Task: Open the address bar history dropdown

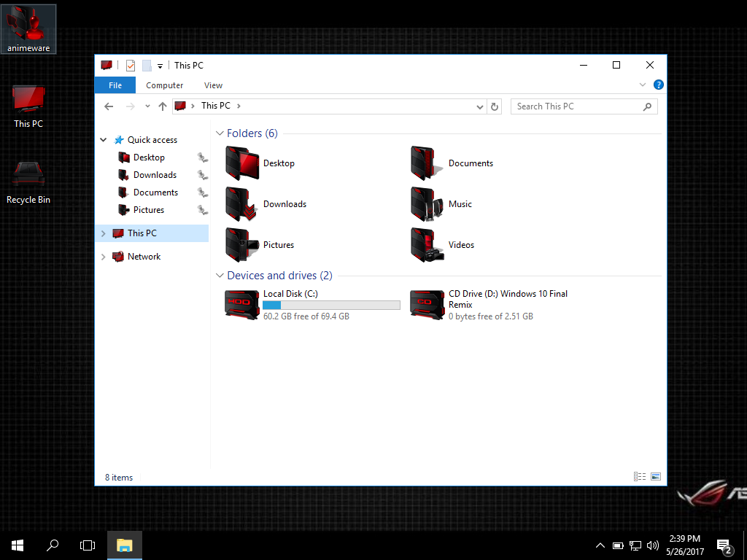Action: tap(480, 106)
